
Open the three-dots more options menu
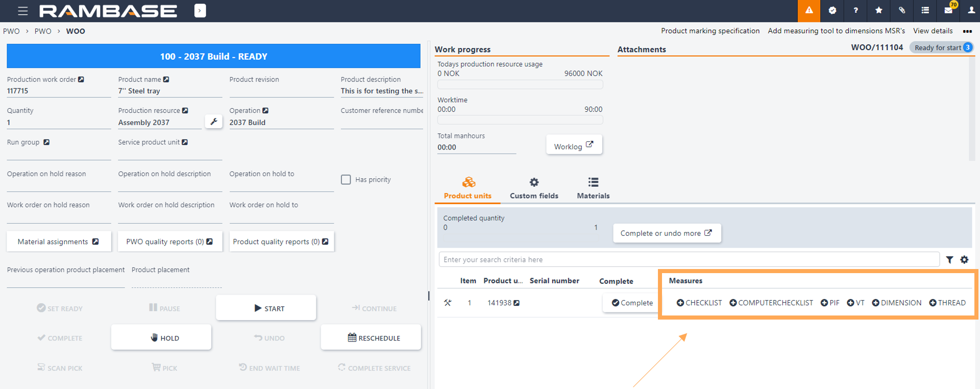(967, 31)
